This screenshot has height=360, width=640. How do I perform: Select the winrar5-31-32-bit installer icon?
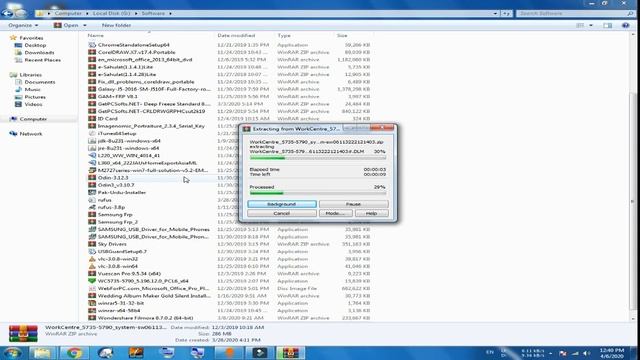(92, 303)
